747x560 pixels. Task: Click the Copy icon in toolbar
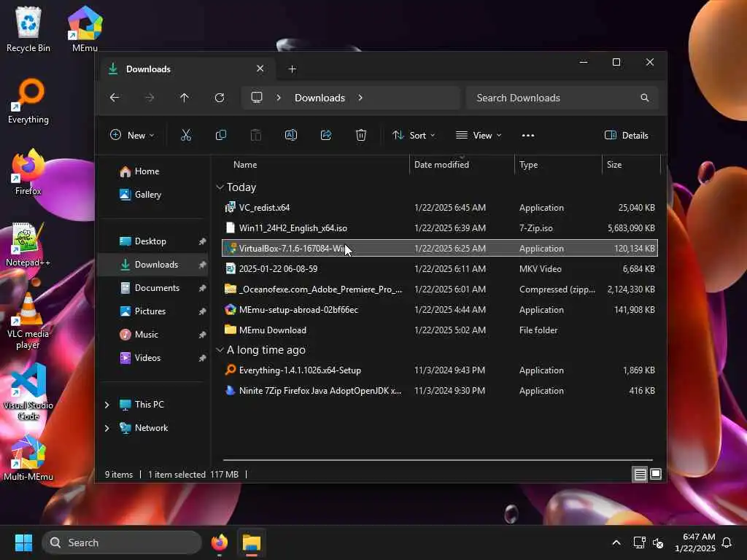pos(220,135)
